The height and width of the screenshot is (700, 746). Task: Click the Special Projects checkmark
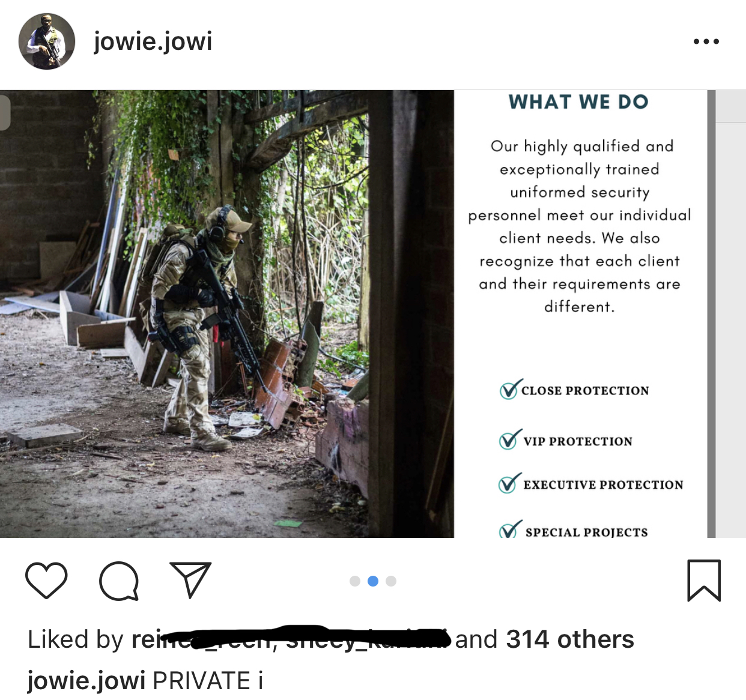coord(510,530)
